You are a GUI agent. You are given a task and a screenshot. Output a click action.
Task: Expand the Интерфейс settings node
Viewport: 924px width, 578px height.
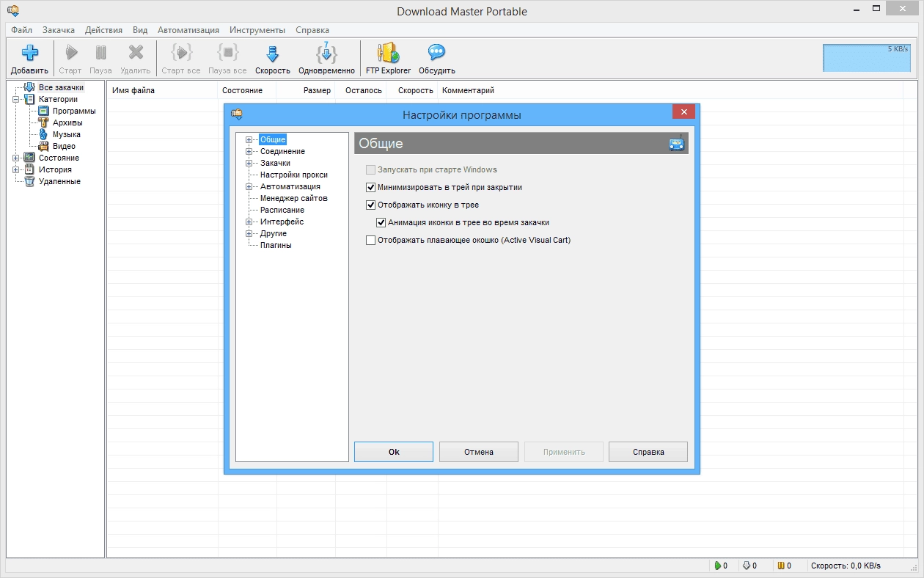(x=249, y=222)
